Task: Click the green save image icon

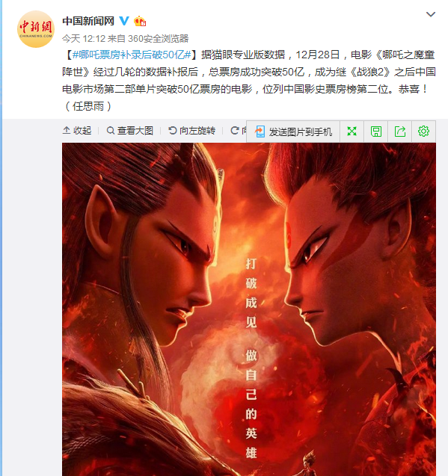Action: tap(375, 132)
